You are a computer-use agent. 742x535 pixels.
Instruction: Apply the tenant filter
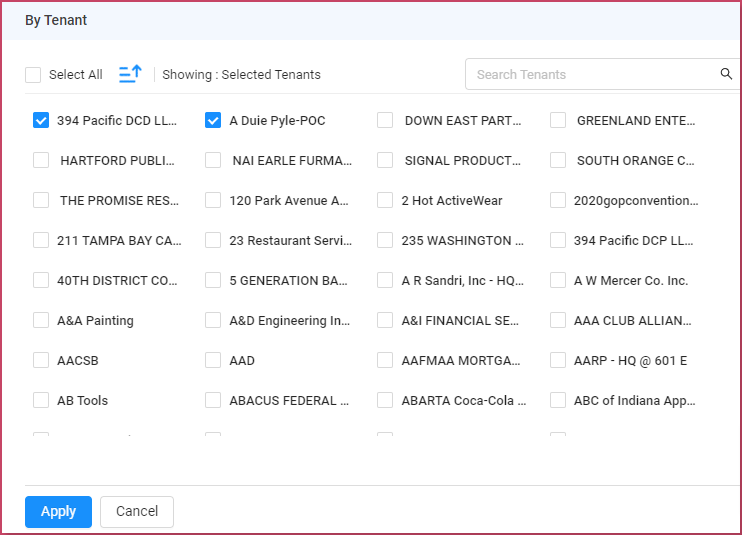click(58, 511)
